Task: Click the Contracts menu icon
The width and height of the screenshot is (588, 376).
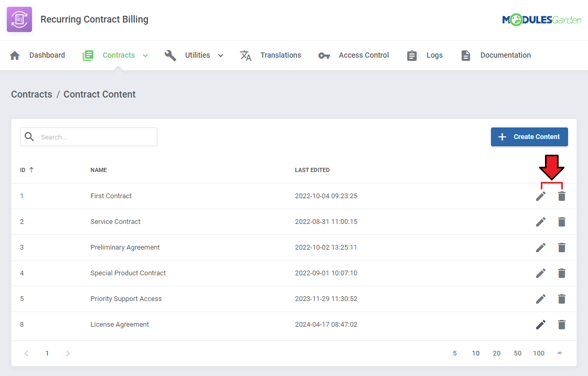Action: 88,56
